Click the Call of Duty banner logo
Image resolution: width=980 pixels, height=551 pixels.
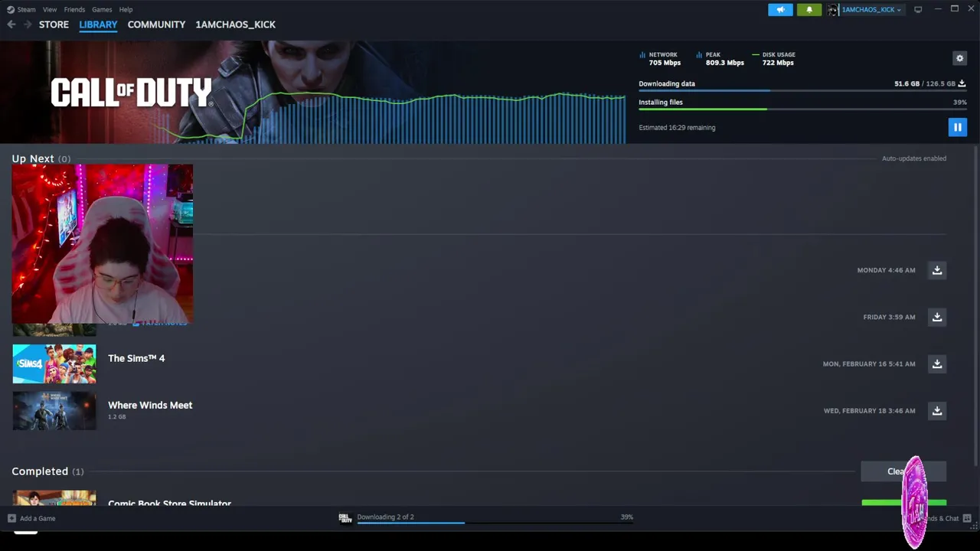click(131, 93)
